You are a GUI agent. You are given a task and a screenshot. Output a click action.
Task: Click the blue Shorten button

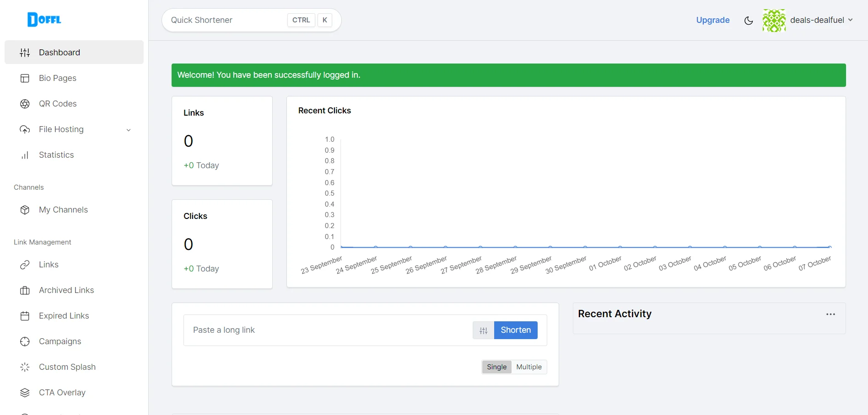coord(516,330)
